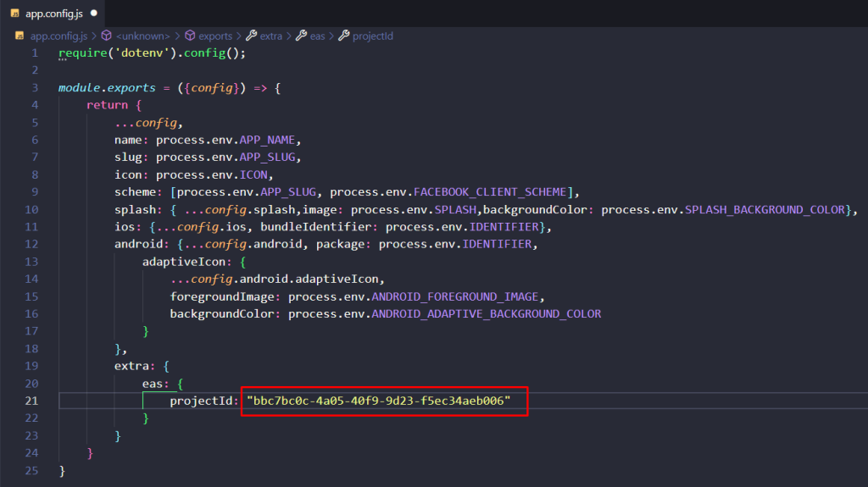
Task: Click backgroundColor key on line 16
Action: click(x=222, y=313)
